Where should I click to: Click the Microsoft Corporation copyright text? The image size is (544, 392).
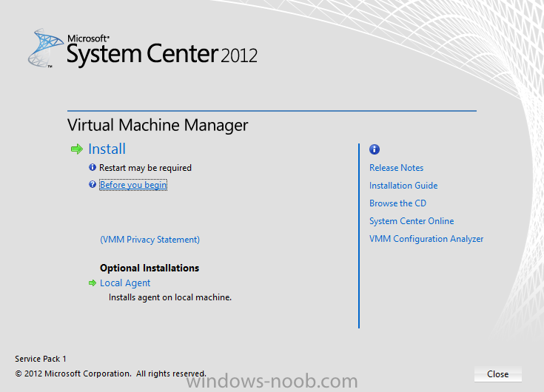(x=111, y=374)
